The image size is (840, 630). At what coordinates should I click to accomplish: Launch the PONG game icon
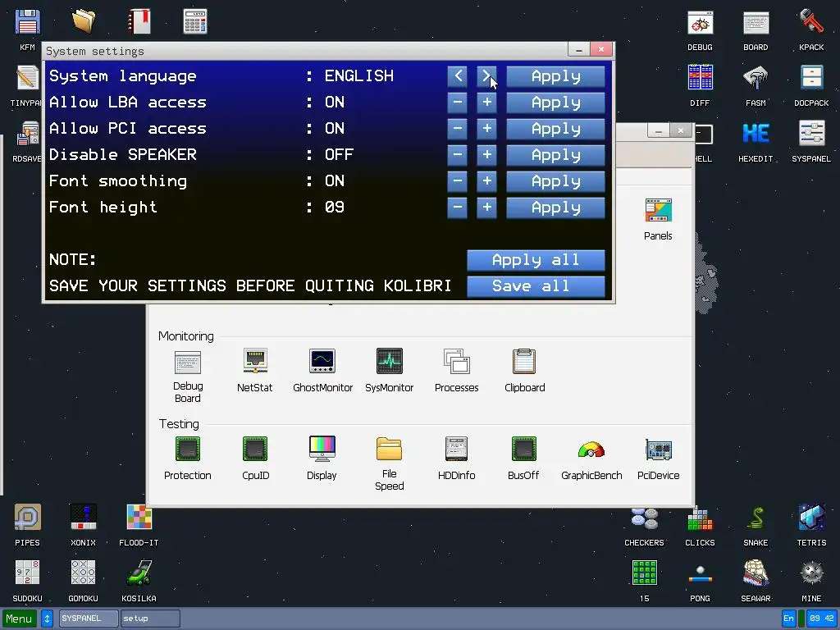(700, 574)
